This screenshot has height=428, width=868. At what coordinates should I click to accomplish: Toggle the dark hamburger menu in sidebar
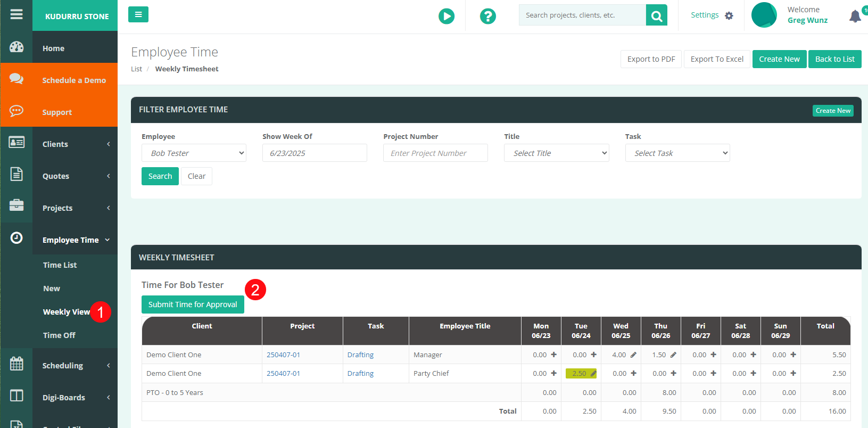click(x=16, y=14)
